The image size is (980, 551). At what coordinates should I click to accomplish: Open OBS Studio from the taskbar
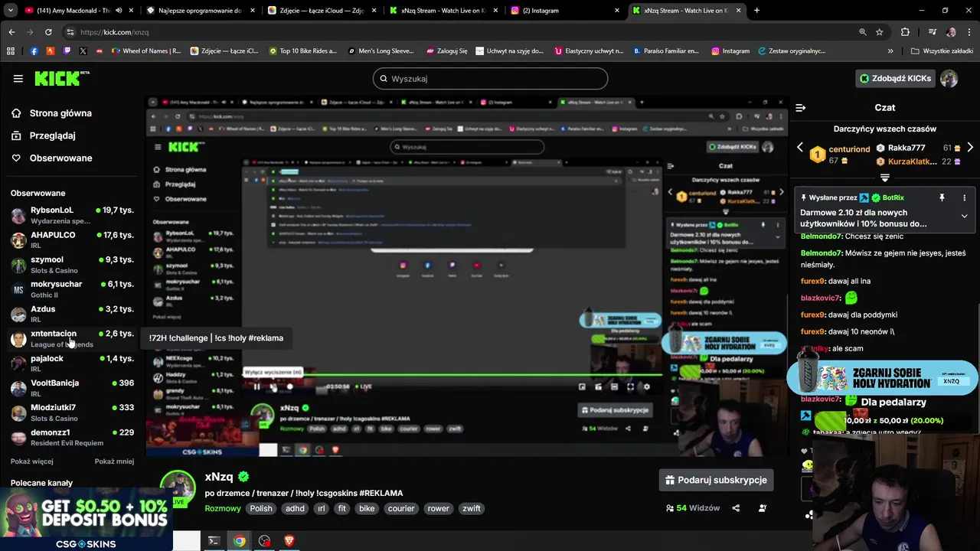[264, 541]
